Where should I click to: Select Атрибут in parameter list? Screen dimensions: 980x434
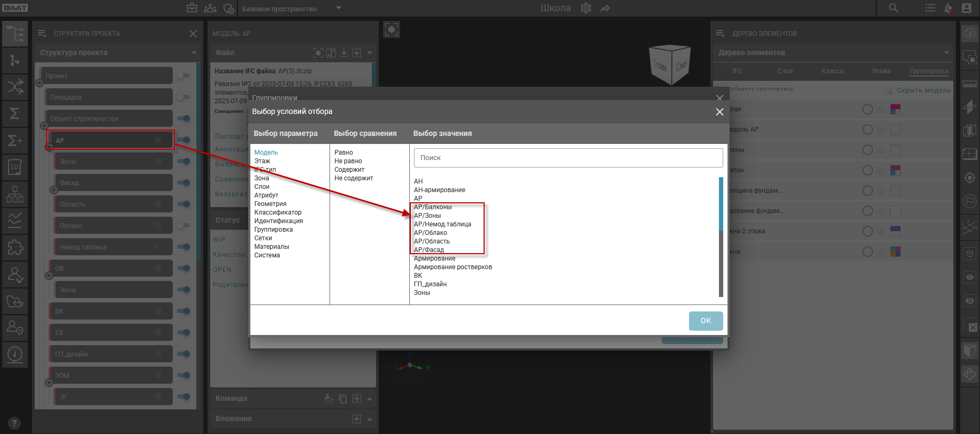pyautogui.click(x=266, y=195)
